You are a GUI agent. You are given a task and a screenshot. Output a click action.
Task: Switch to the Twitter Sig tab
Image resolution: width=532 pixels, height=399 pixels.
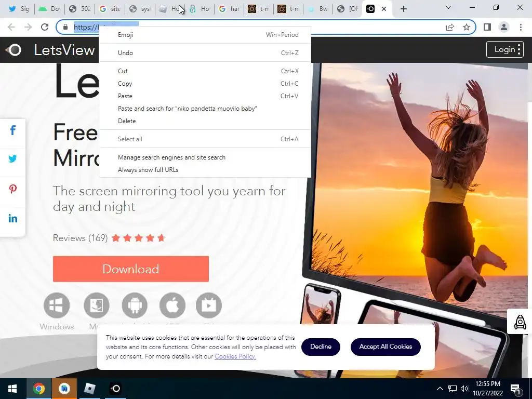tap(19, 9)
